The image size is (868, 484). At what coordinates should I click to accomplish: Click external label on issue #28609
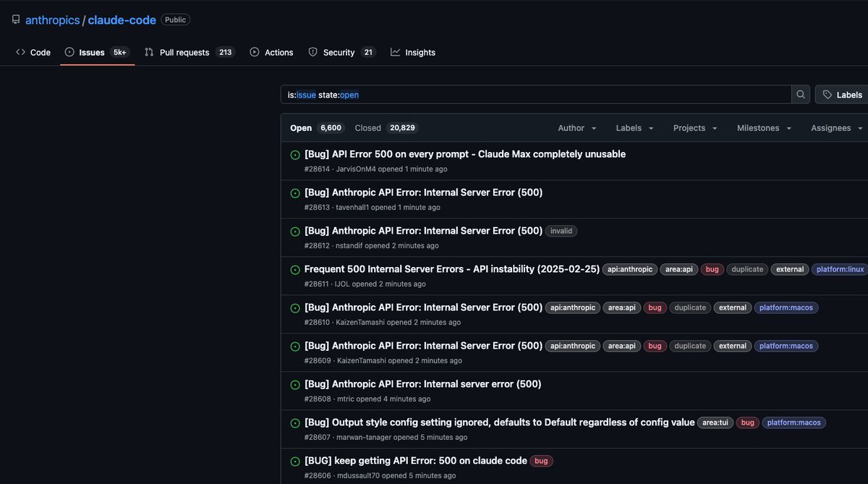coord(733,347)
